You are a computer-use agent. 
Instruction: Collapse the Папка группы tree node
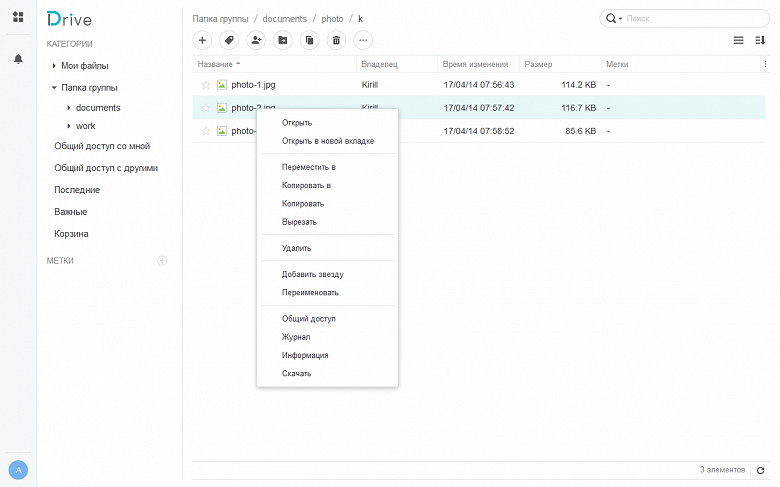(x=54, y=88)
